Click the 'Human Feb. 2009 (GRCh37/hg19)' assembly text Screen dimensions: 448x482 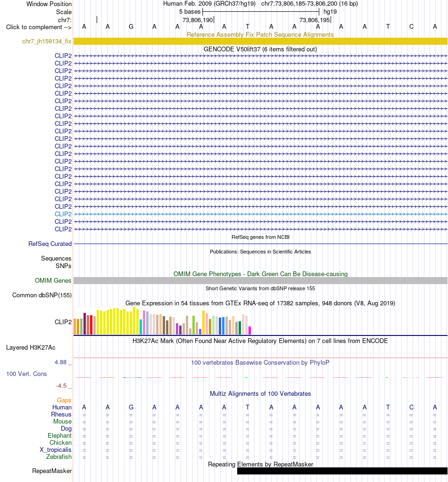[x=209, y=4]
